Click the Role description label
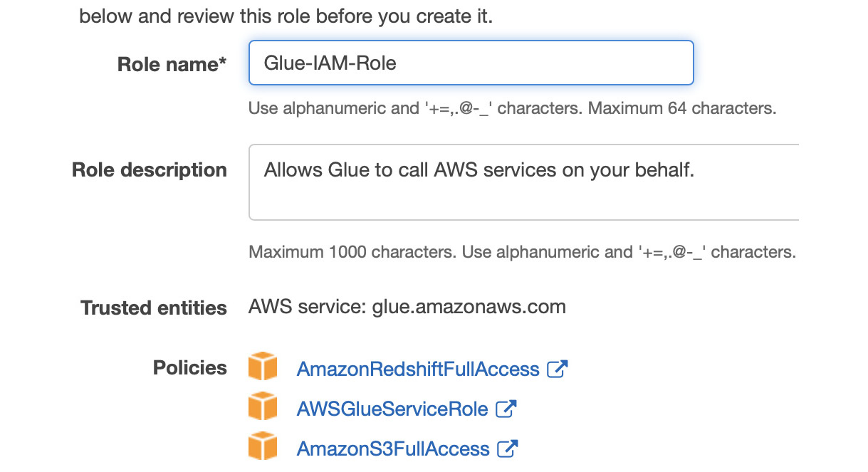Screen dimensions: 868x472 (x=150, y=170)
